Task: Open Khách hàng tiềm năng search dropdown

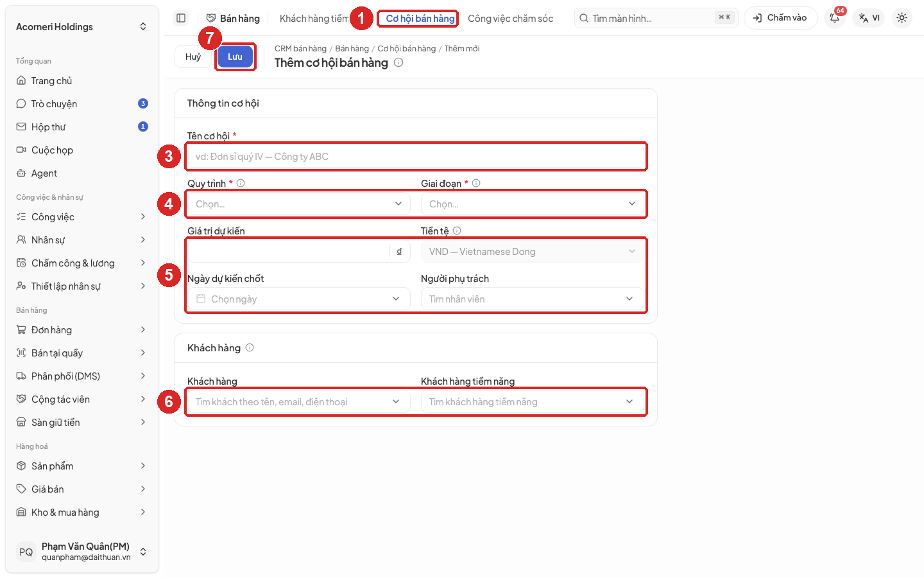Action: pyautogui.click(x=533, y=402)
